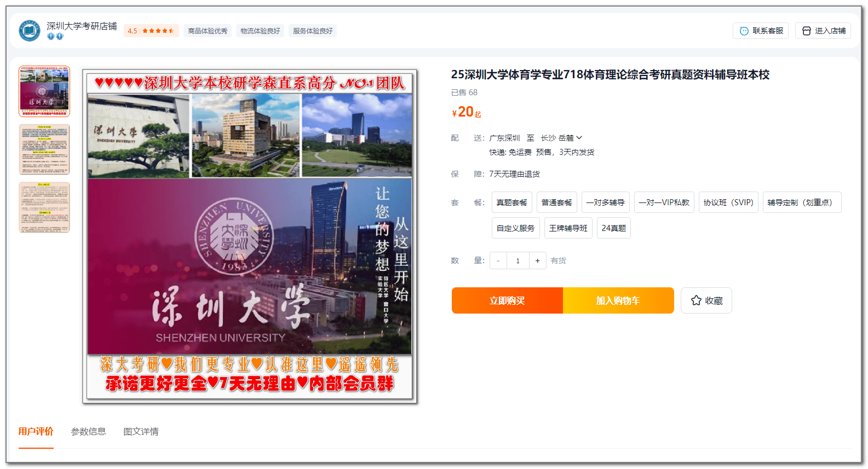Open the store logo avatar
This screenshot has width=868, height=469.
30,31
